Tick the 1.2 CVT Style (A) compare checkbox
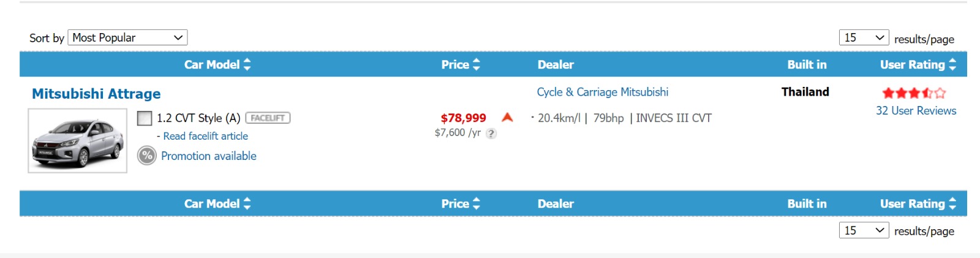This screenshot has height=258, width=980. [x=145, y=118]
